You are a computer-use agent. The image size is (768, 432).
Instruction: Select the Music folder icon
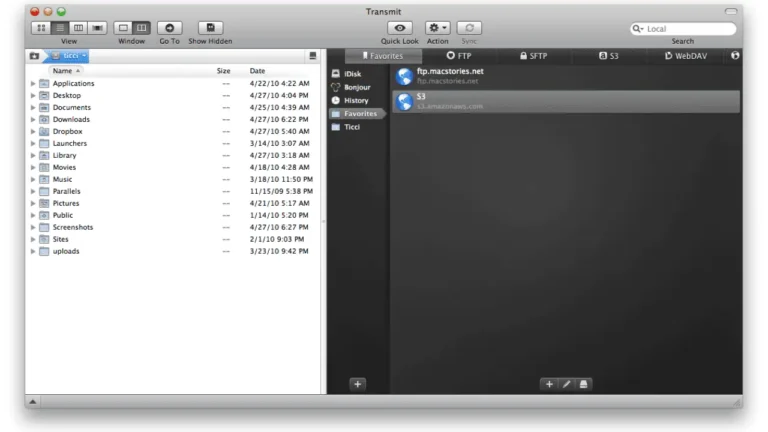tap(44, 179)
